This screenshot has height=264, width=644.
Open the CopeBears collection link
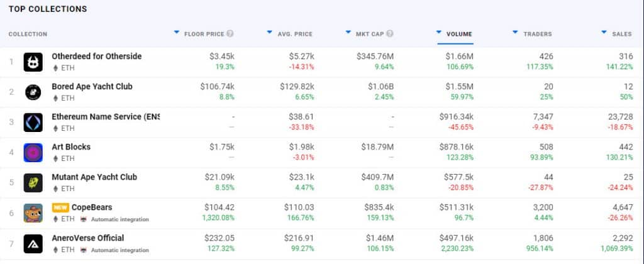tap(92, 207)
